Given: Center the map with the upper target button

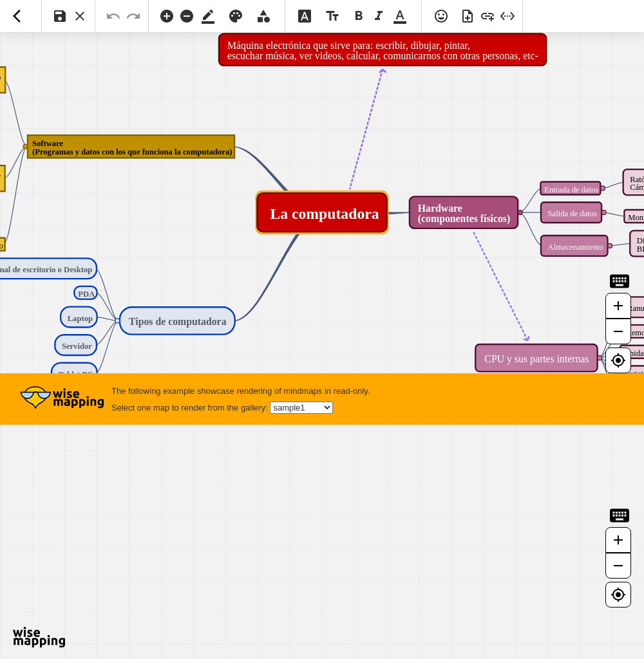Looking at the screenshot, I should click(x=618, y=360).
